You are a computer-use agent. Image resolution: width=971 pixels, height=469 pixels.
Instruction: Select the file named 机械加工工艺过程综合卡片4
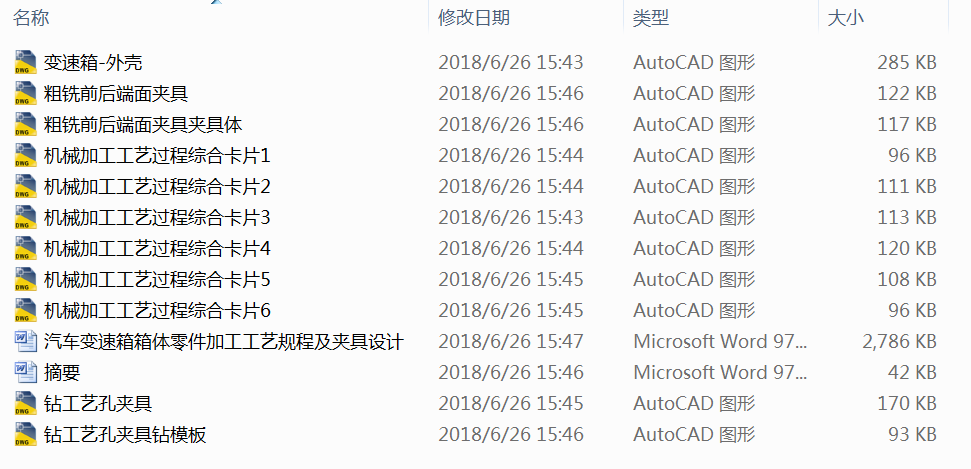[157, 249]
